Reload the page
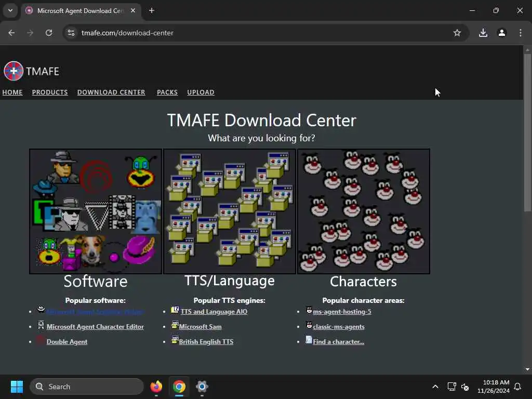532x399 pixels. click(x=49, y=33)
